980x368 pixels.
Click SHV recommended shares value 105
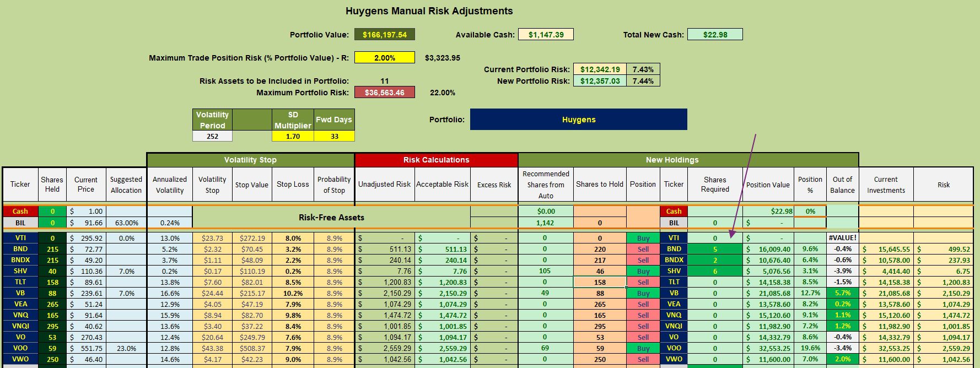[546, 271]
